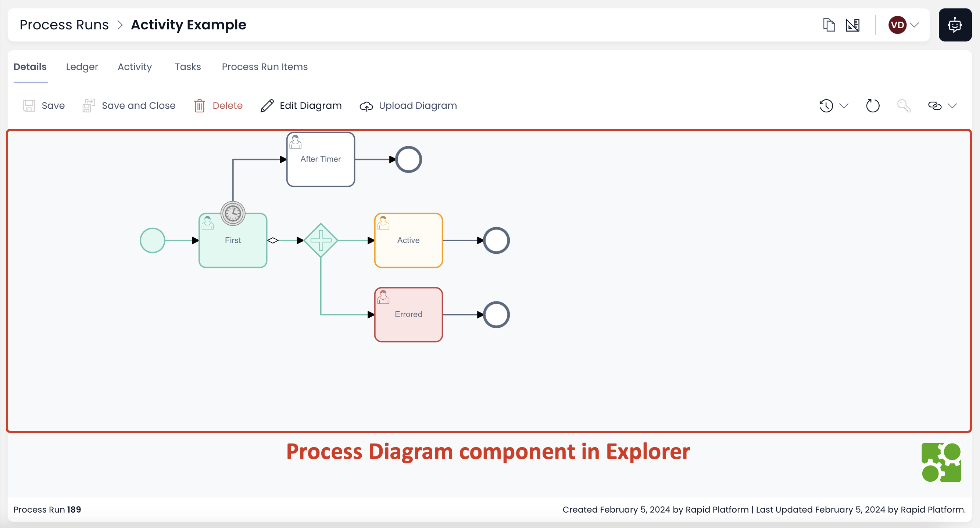Screen dimensions: 980x528
Task: Click the copy record icon
Action: (829, 25)
